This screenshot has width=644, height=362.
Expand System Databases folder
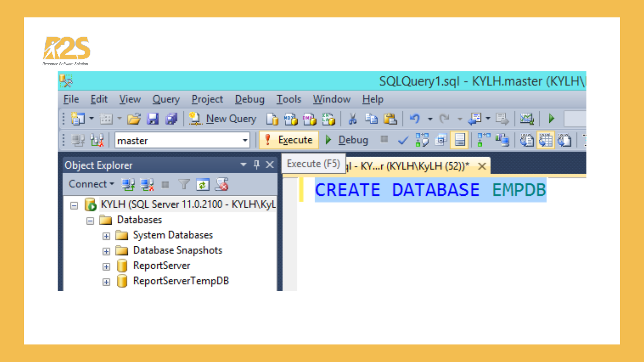coord(106,236)
